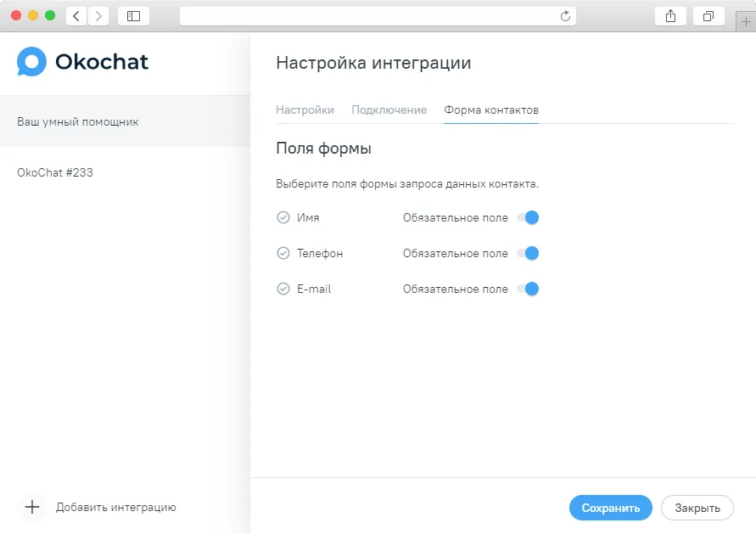756x534 pixels.
Task: Disable required toggle for Телефон
Action: point(528,253)
